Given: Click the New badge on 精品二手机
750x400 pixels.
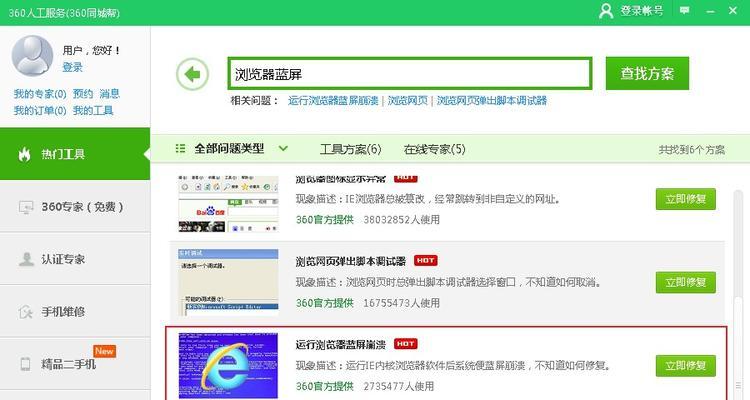Looking at the screenshot, I should [104, 351].
